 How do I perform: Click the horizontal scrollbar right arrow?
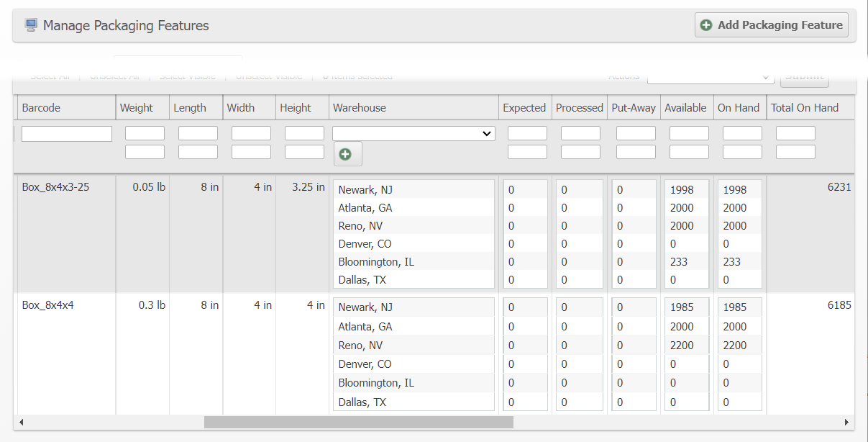pyautogui.click(x=846, y=422)
